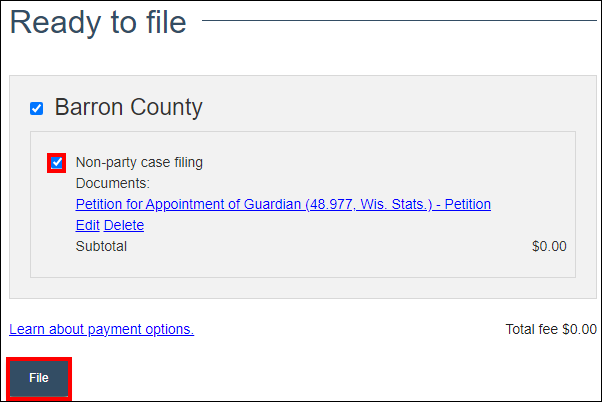Screen dimensions: 602x402
Task: Delete the non-party case filing
Action: [x=124, y=225]
